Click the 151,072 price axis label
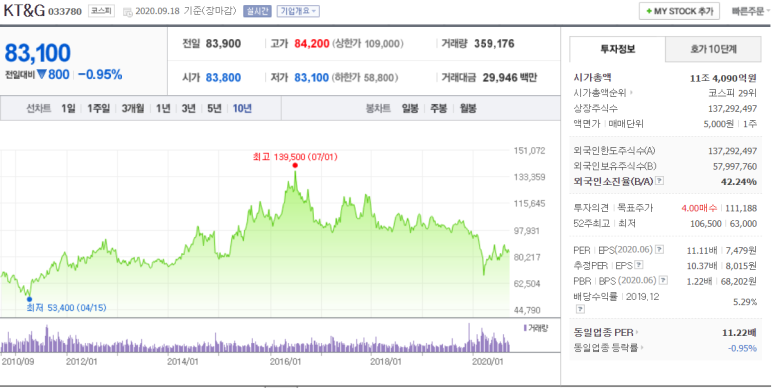The image size is (773, 388). (x=529, y=151)
